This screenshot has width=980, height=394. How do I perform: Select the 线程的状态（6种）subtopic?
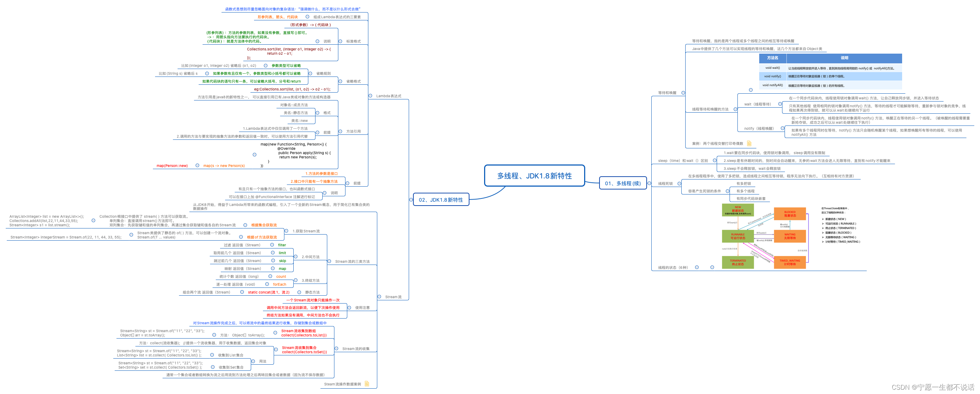(673, 268)
